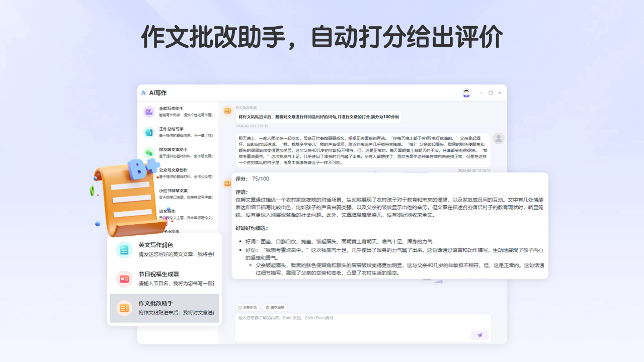Click the user avatar next to essay message

point(499,139)
